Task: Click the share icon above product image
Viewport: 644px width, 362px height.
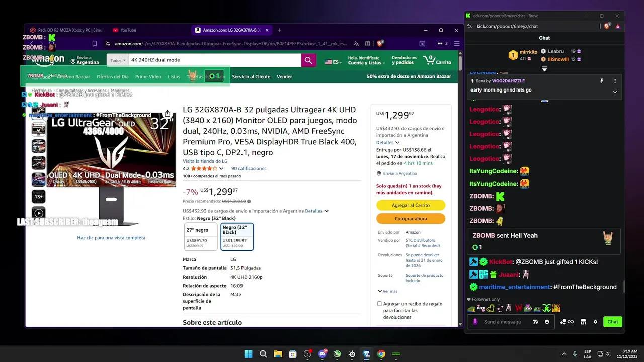Action: point(167,114)
